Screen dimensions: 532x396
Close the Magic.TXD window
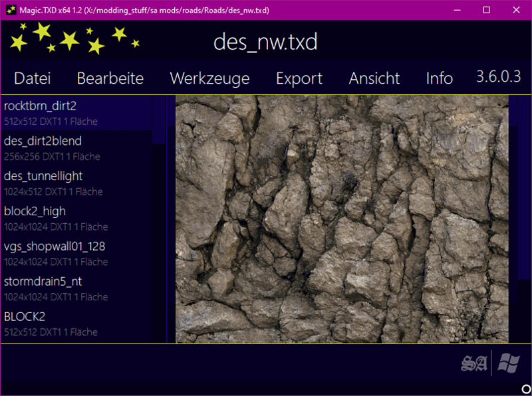pyautogui.click(x=516, y=10)
